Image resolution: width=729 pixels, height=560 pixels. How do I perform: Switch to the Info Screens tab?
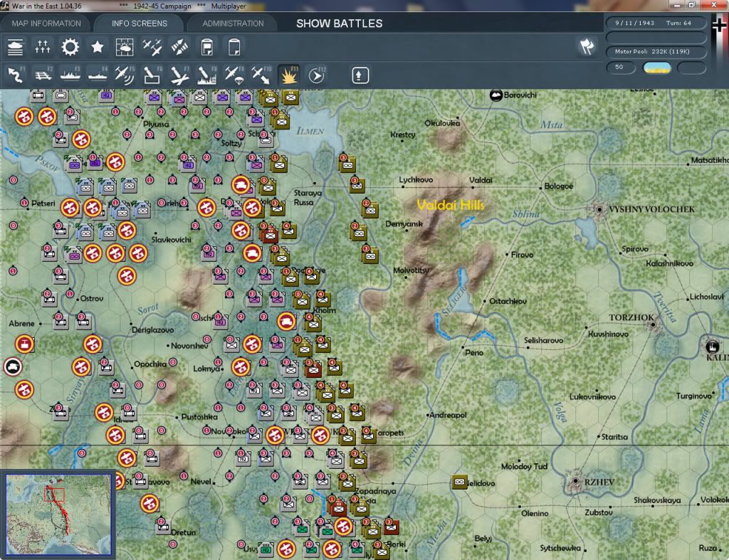click(139, 23)
